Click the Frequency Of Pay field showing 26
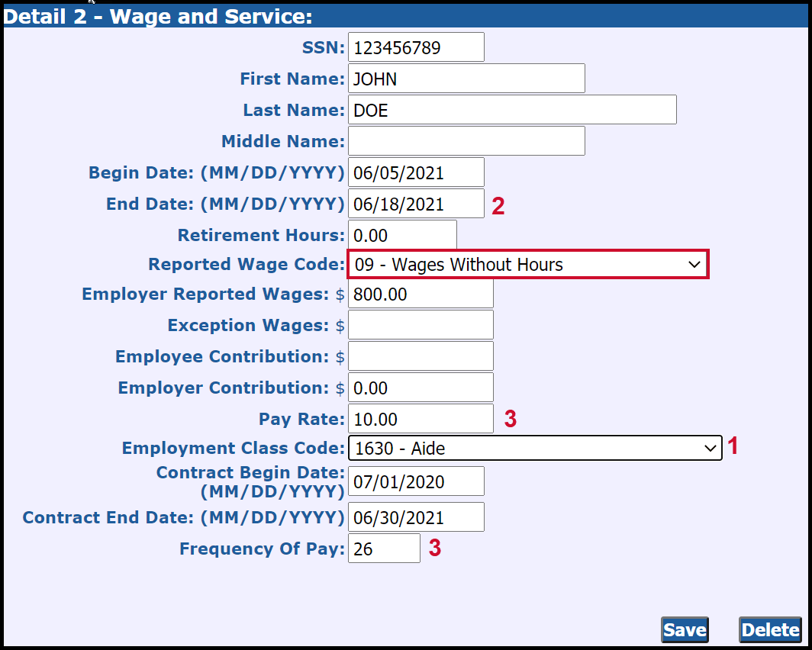Viewport: 812px width, 650px height. pyautogui.click(x=384, y=548)
